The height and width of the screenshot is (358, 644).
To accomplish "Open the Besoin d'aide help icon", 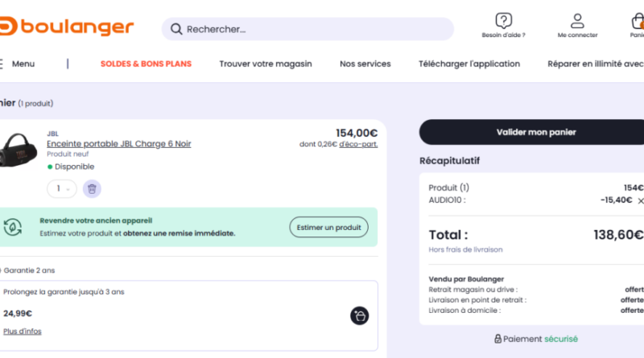I will [504, 21].
